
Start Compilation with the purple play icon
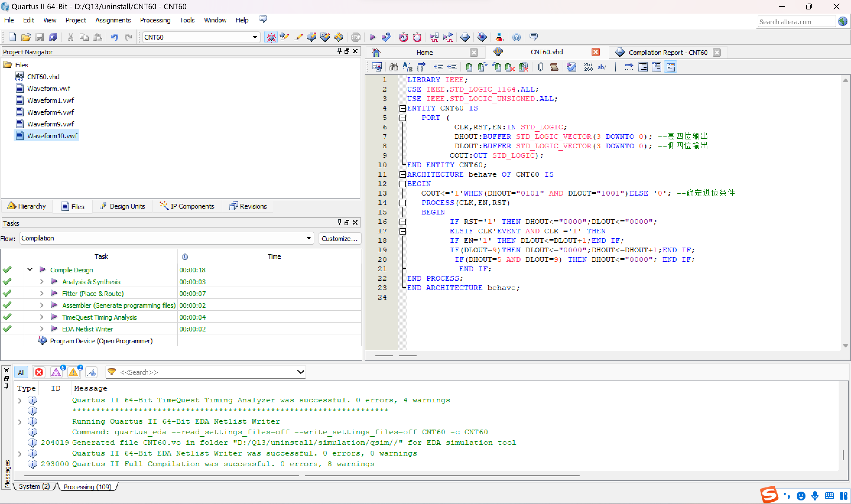click(372, 37)
